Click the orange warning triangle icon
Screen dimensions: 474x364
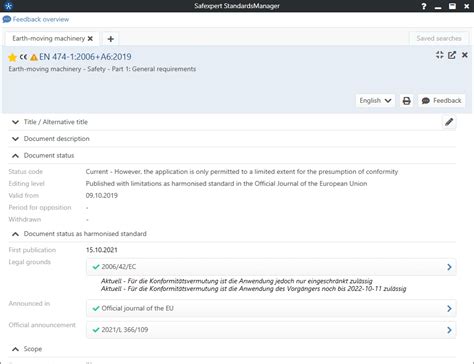pos(34,57)
